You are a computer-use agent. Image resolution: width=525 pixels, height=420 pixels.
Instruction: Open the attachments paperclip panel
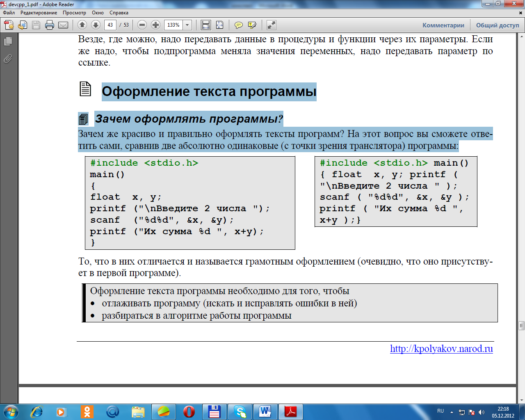(x=8, y=59)
